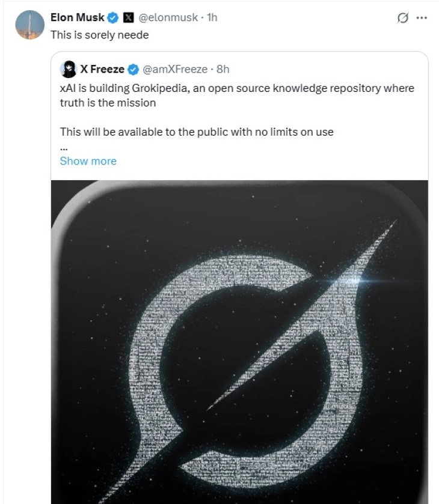The image size is (439, 504).
Task: Click X Freeze's small profile avatar
Action: [x=68, y=69]
